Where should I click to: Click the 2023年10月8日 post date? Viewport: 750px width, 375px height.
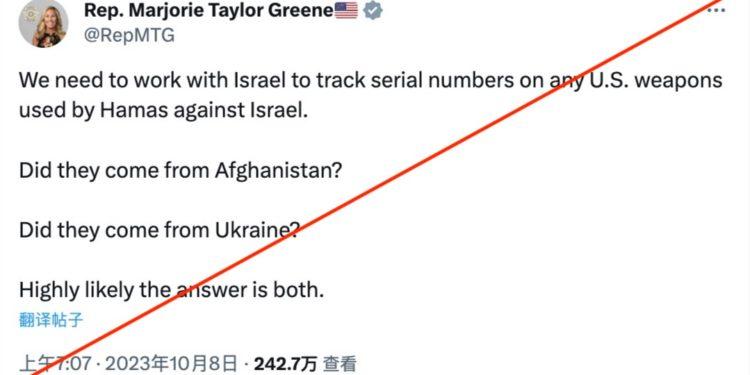point(171,365)
